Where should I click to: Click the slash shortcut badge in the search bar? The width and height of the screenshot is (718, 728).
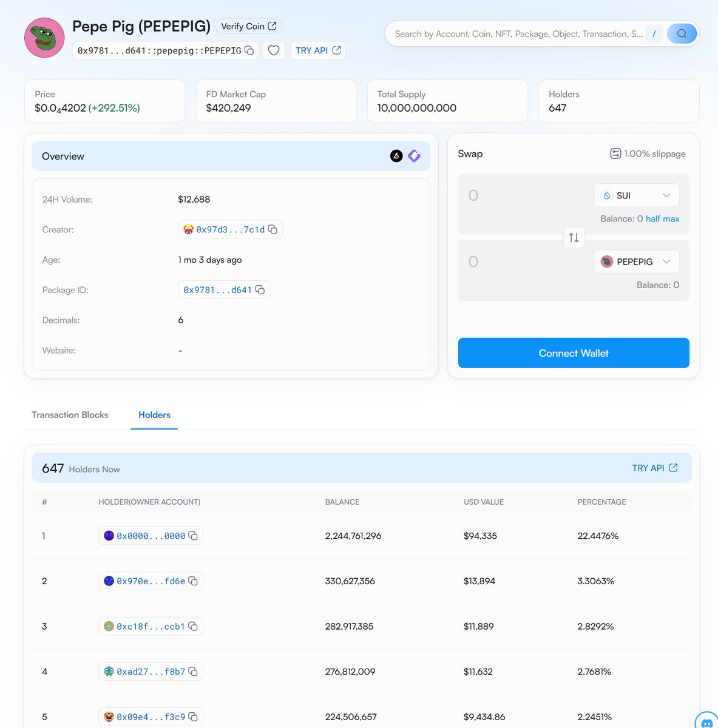coord(654,34)
